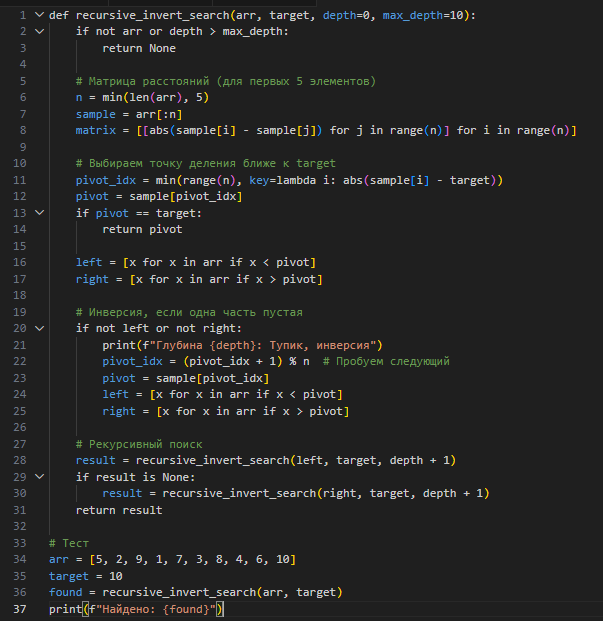Click the 'matrix' variable on line 8
The image size is (603, 621).
(96, 130)
